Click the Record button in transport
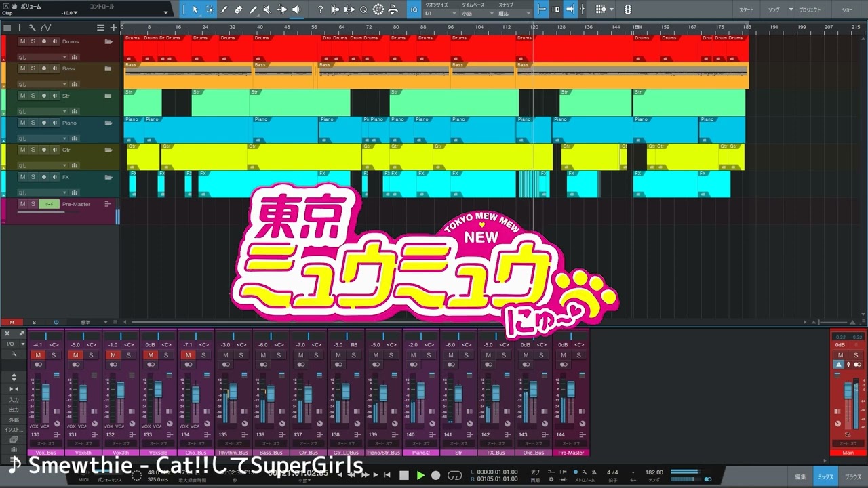Screen dimensions: 868x488 click(x=436, y=476)
